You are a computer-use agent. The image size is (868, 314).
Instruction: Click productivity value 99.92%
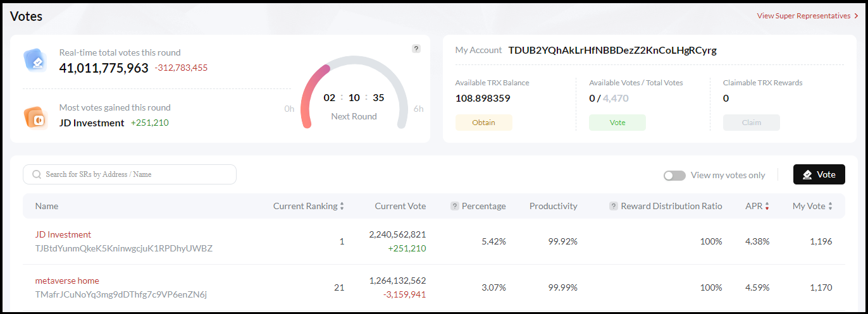(563, 241)
